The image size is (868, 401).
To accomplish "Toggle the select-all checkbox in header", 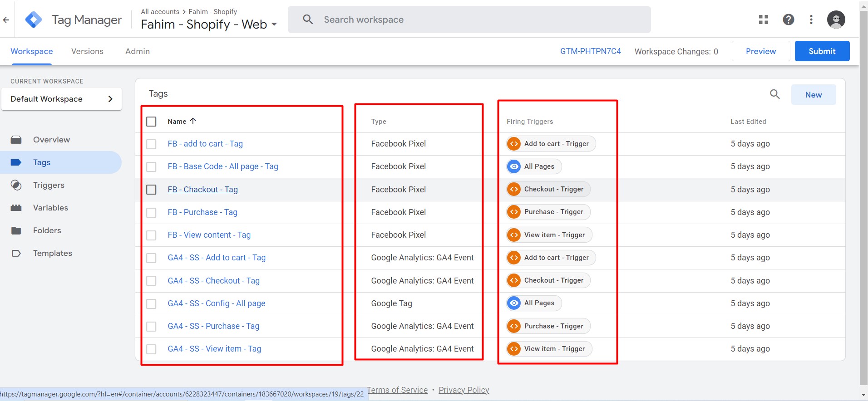I will tap(151, 122).
